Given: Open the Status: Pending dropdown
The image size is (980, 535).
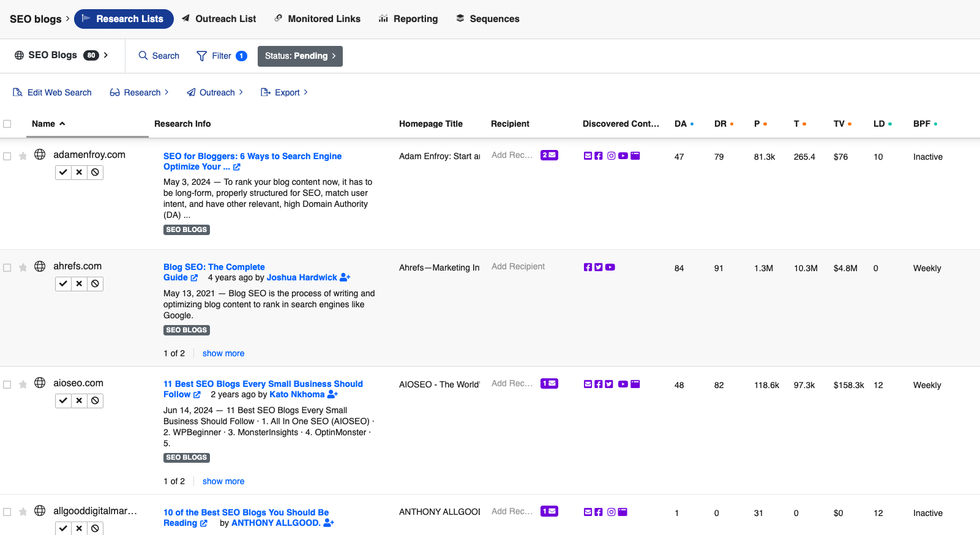Looking at the screenshot, I should click(300, 56).
